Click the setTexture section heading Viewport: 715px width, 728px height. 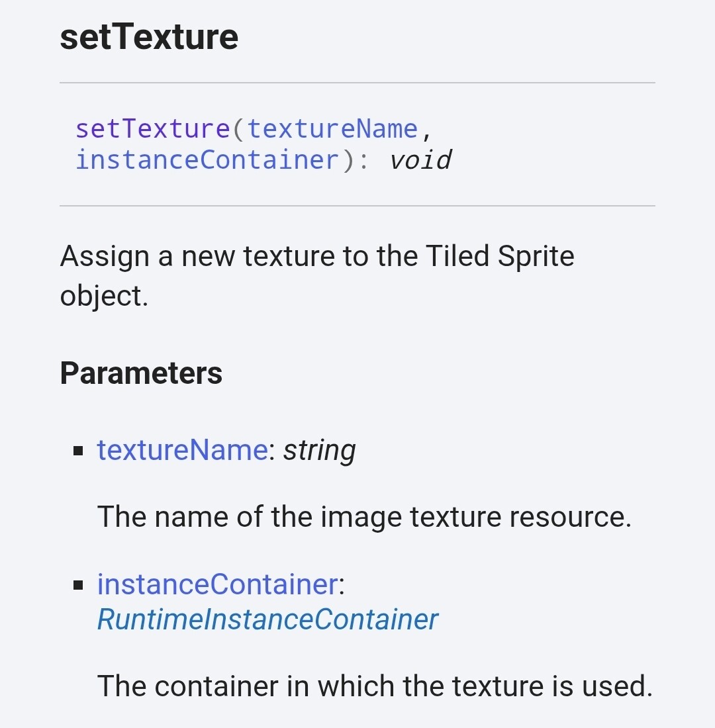click(149, 37)
